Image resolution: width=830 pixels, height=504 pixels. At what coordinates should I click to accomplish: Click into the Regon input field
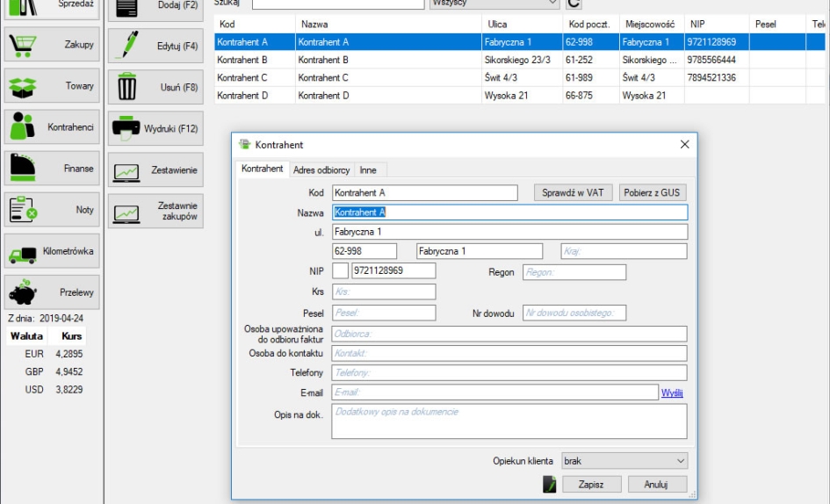(x=574, y=272)
